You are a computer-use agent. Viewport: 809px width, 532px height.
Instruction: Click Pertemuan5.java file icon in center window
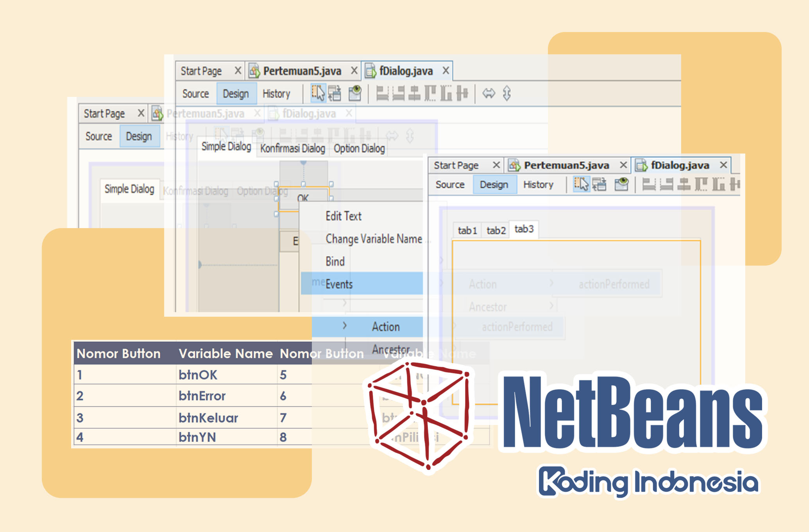(254, 71)
